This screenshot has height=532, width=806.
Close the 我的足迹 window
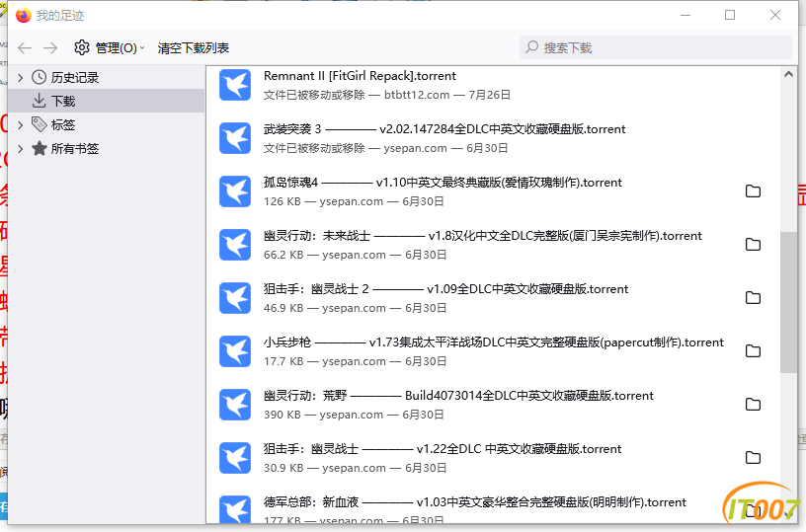[x=775, y=16]
